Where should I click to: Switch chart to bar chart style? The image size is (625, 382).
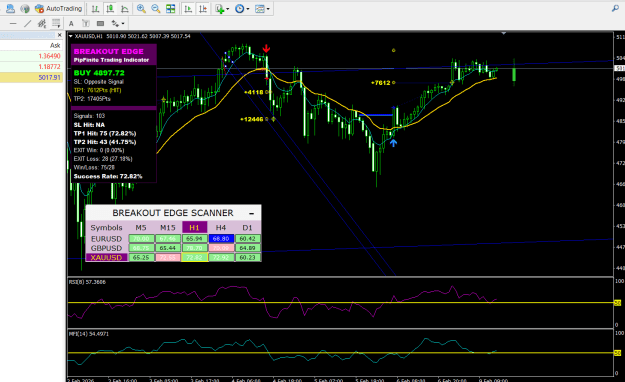(x=95, y=9)
